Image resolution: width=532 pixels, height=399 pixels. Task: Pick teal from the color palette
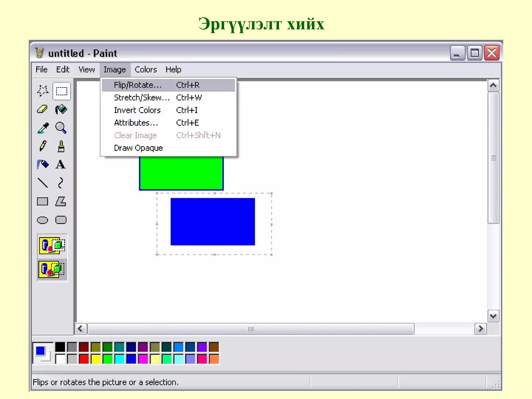coord(119,347)
